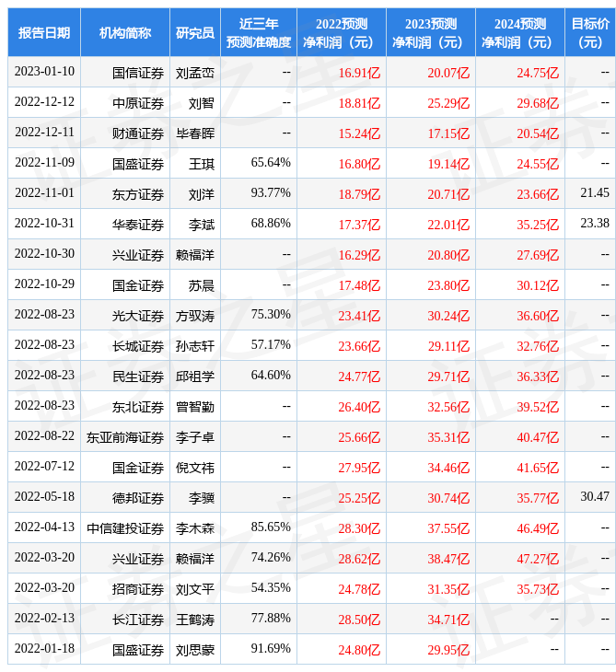The width and height of the screenshot is (616, 672).
Task: Select the date cell 2023-01-10
Action: [x=44, y=71]
